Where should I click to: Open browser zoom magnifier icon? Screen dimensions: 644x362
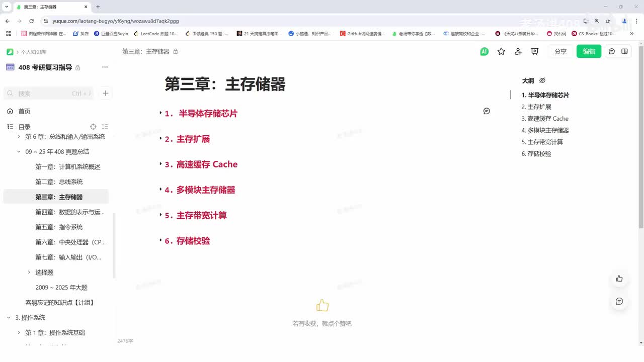597,21
